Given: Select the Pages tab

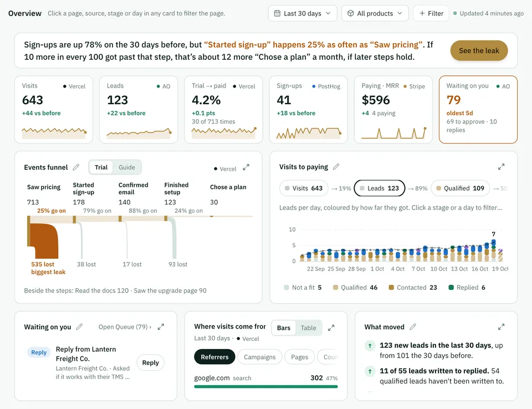Looking at the screenshot, I should point(299,357).
